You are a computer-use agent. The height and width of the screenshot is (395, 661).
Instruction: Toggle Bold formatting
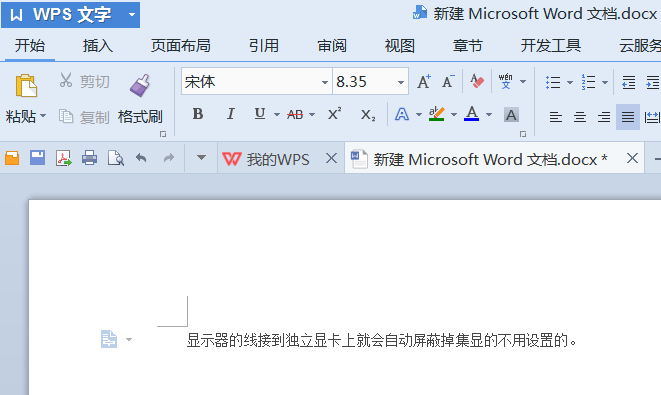198,114
